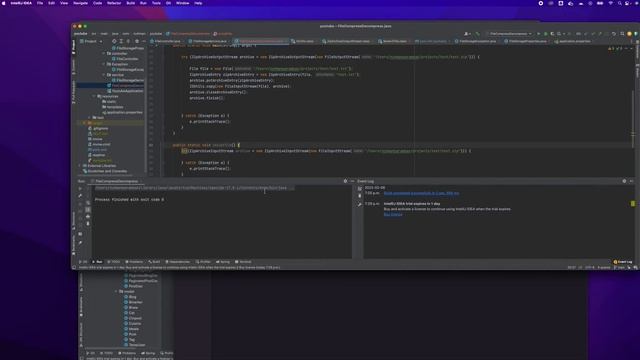
Task: Collapse the controller package folder
Action: pos(104,53)
